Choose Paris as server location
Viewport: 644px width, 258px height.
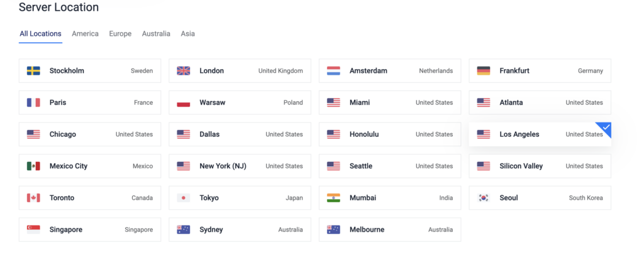point(90,102)
